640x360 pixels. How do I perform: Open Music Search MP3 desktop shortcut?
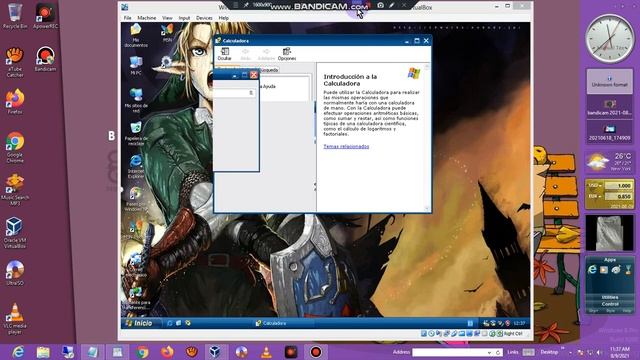15,190
